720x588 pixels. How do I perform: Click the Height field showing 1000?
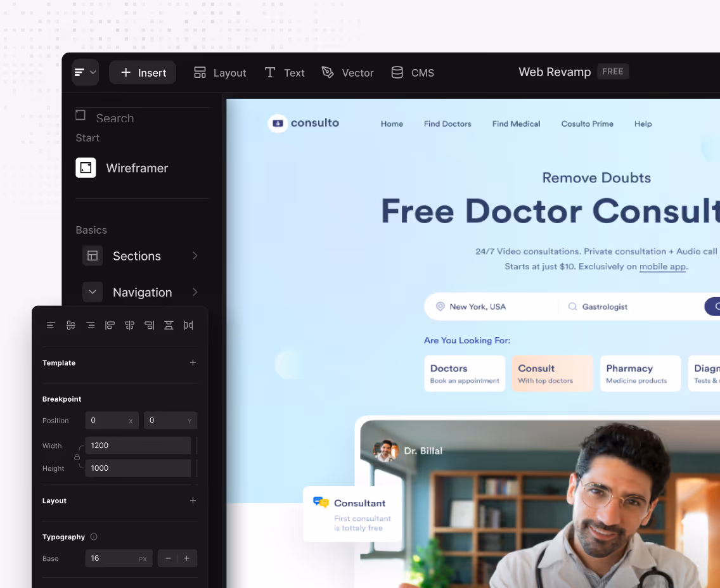point(138,468)
